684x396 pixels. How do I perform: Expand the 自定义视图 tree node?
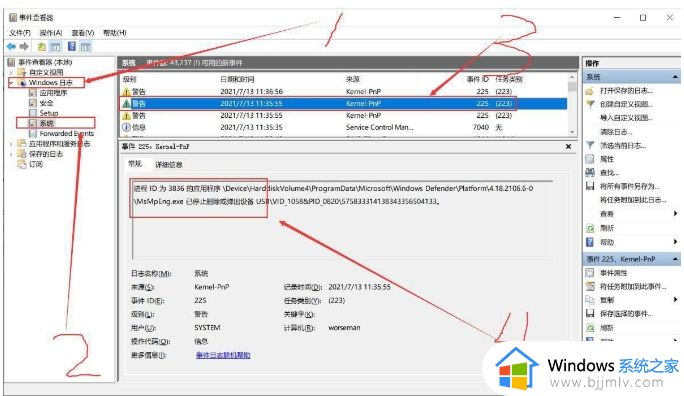pyautogui.click(x=11, y=72)
